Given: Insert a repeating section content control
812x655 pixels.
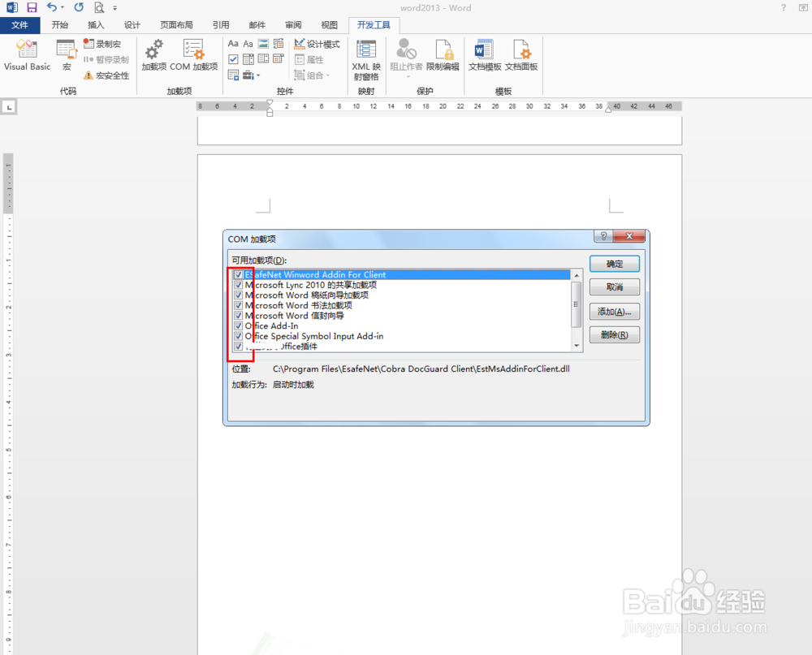Looking at the screenshot, I should pyautogui.click(x=233, y=75).
